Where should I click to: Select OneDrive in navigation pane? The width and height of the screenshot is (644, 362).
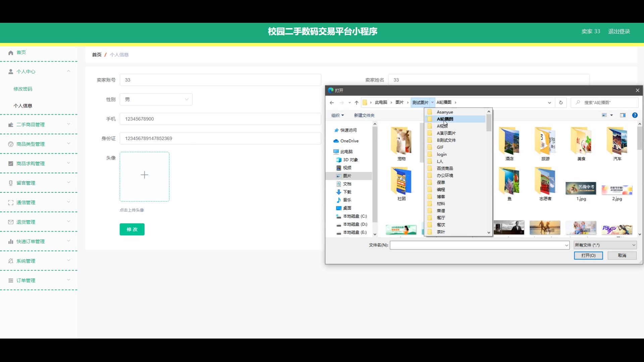click(x=349, y=141)
